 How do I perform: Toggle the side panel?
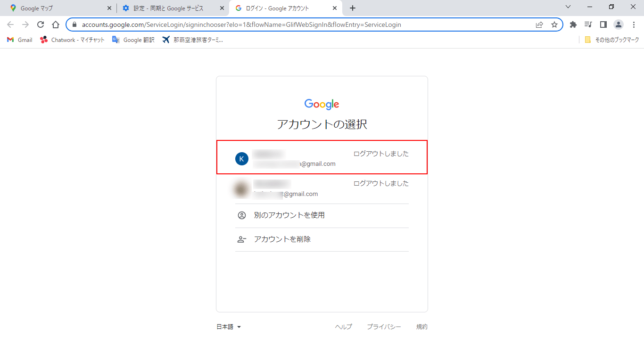(603, 24)
